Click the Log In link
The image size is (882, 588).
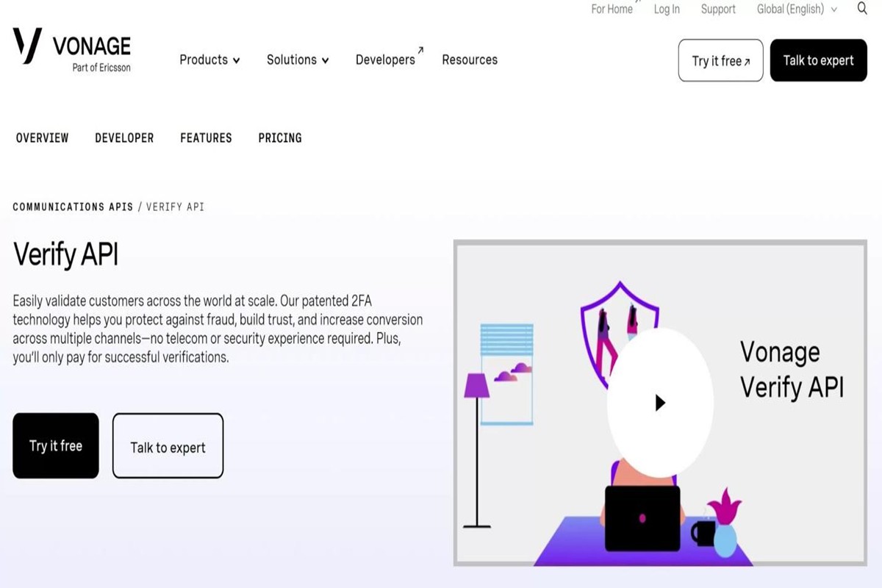tap(667, 10)
